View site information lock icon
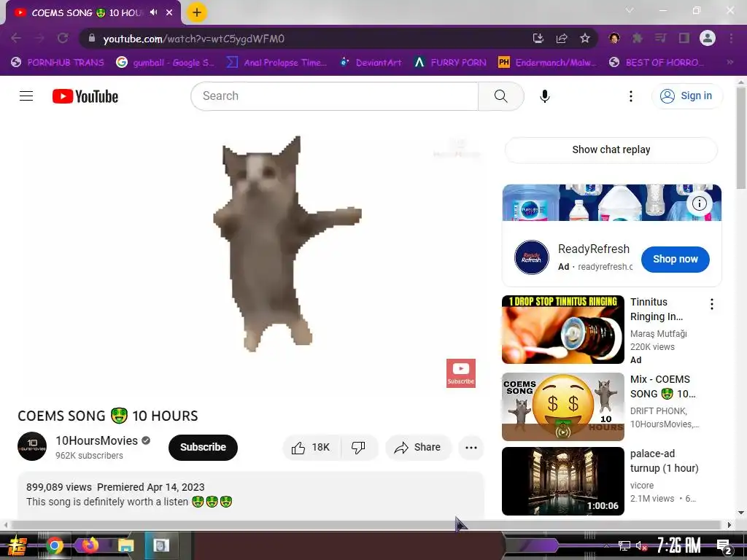The width and height of the screenshot is (747, 560). (92, 38)
